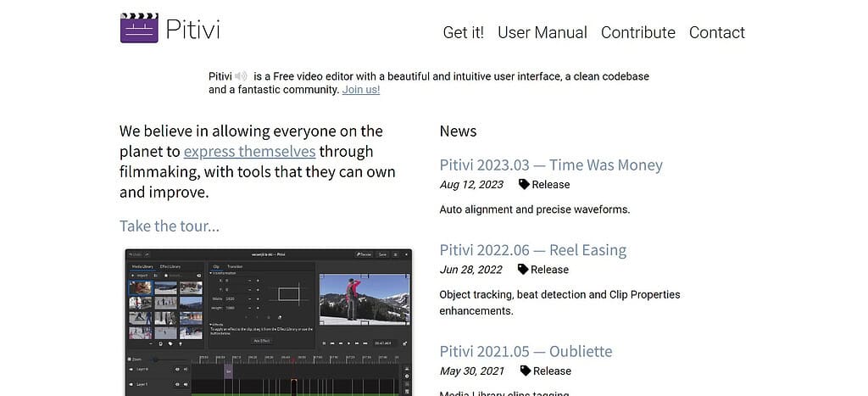Click the purple Pitivi clapperboard logo

(139, 28)
